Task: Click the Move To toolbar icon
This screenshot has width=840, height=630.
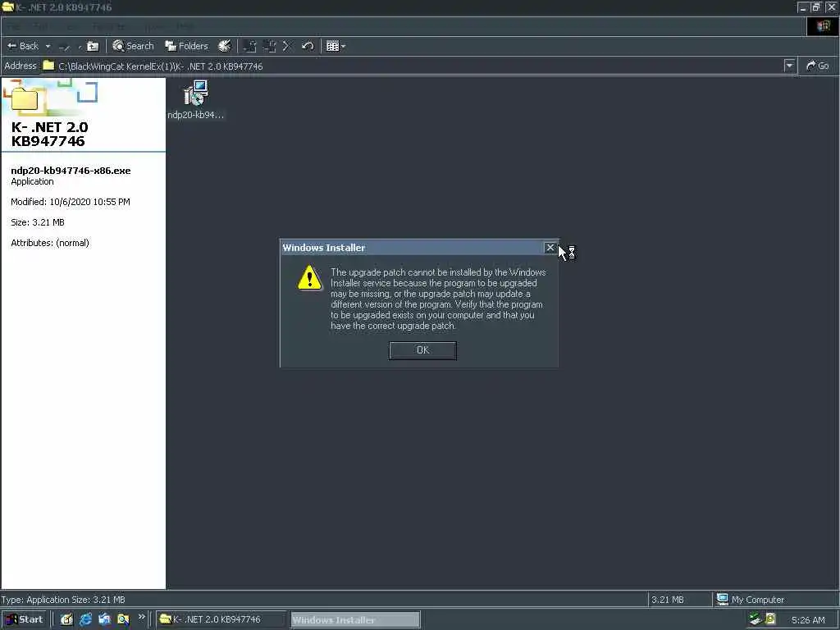Action: point(249,46)
